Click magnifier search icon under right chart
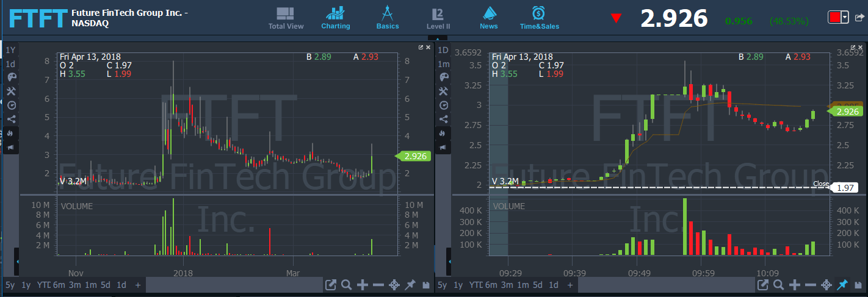The image size is (868, 297). point(779,285)
